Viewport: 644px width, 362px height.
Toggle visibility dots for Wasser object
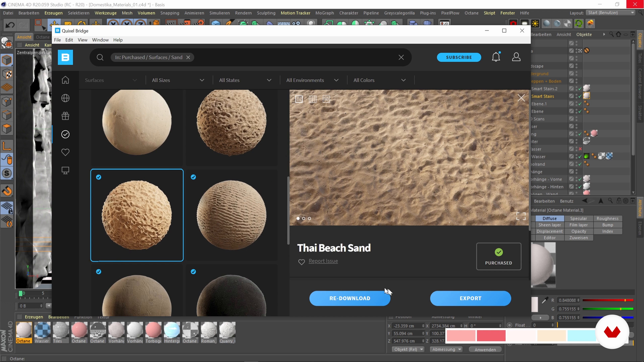click(x=577, y=156)
